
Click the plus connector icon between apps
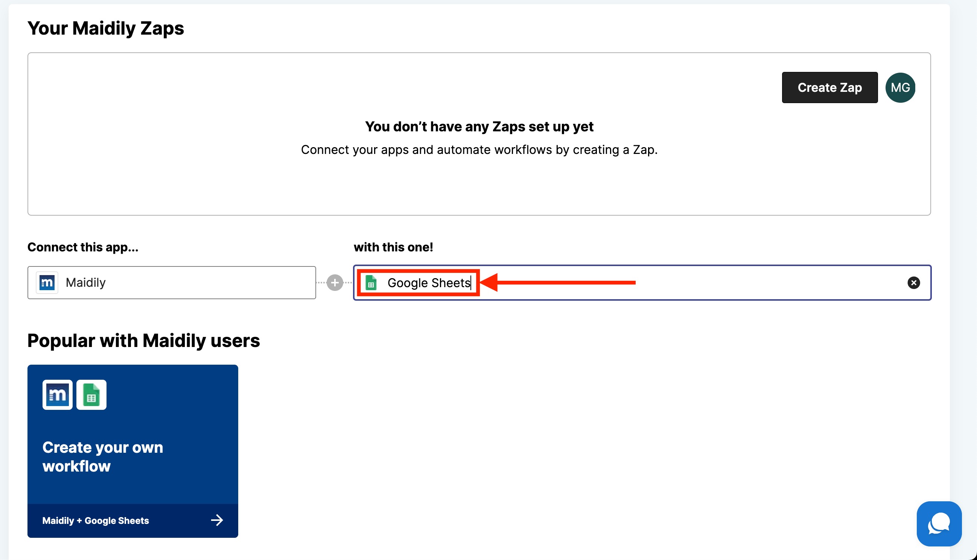[x=335, y=283]
